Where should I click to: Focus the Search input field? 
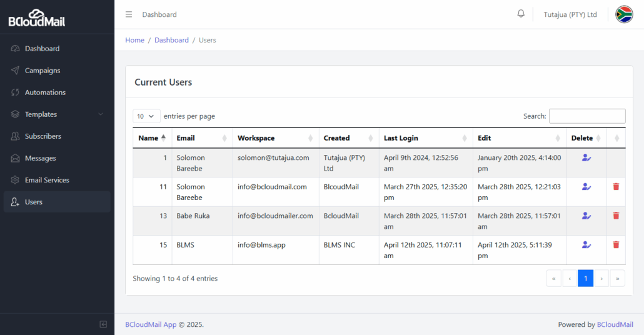(x=587, y=116)
